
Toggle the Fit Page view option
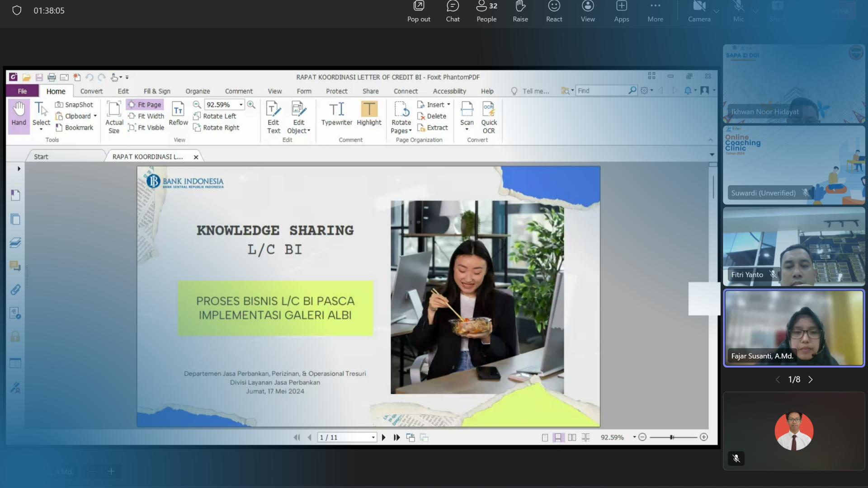click(x=145, y=105)
